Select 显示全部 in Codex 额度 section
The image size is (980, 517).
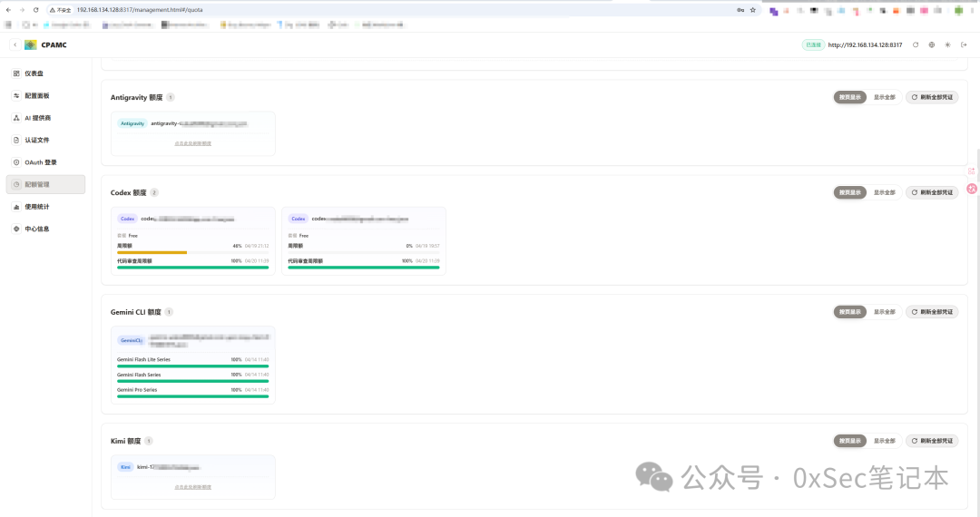click(885, 192)
